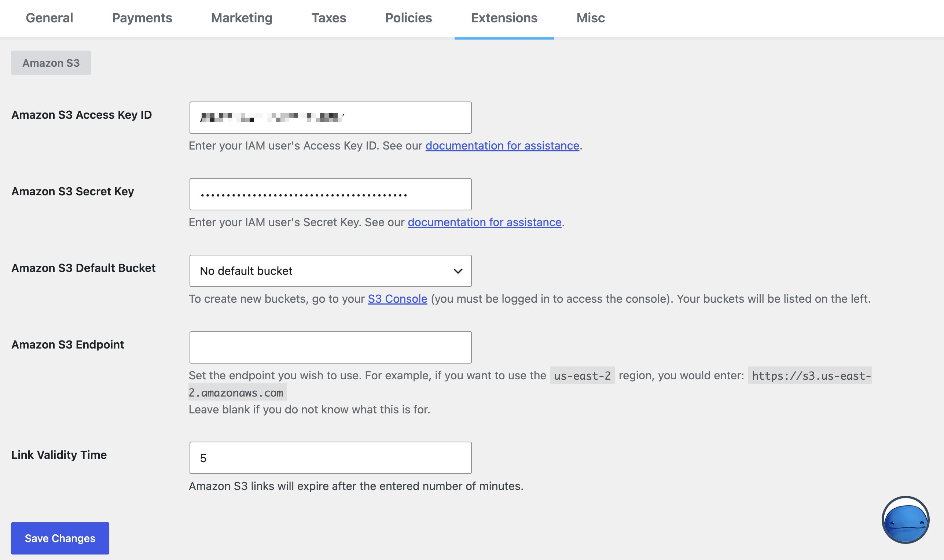Focus the Amazon S3 Access Key ID field
Image resolution: width=944 pixels, height=560 pixels.
tap(330, 117)
